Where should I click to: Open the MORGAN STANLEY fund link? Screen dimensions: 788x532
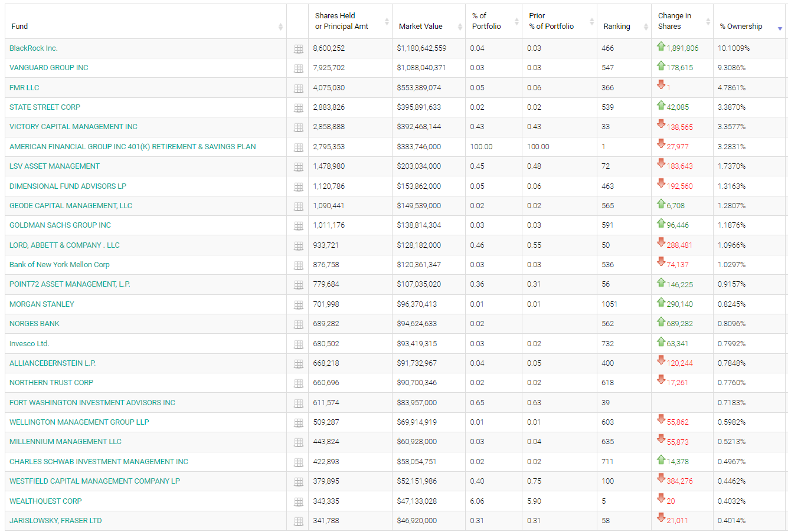[42, 304]
